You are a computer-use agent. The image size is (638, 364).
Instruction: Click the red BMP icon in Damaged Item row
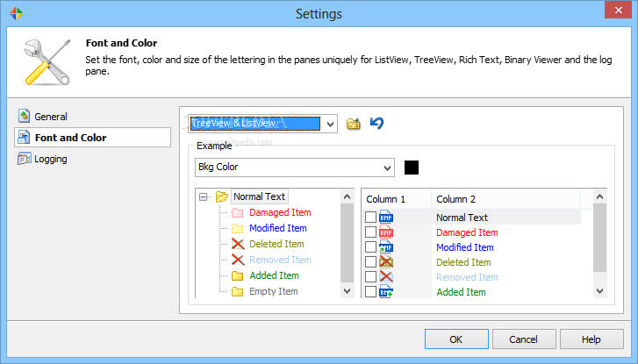click(x=386, y=232)
